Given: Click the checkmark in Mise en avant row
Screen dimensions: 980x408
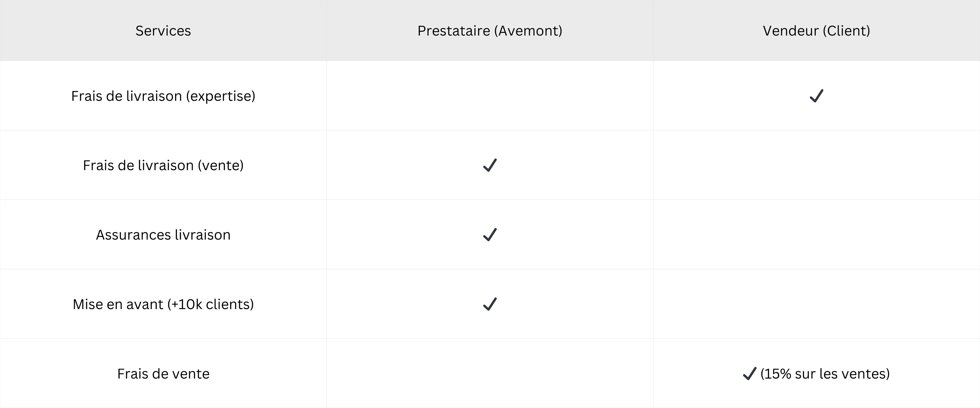Looking at the screenshot, I should 490,304.
